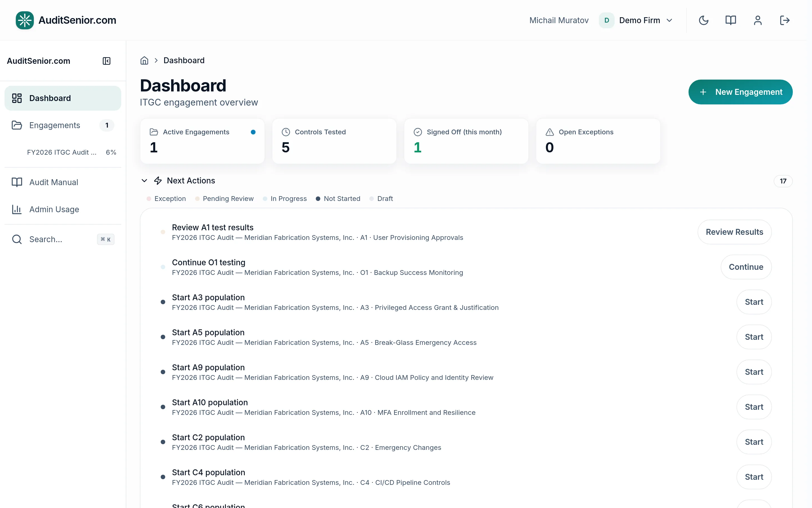Click the Active Engagements blue status dot
812x508 pixels.
253,132
